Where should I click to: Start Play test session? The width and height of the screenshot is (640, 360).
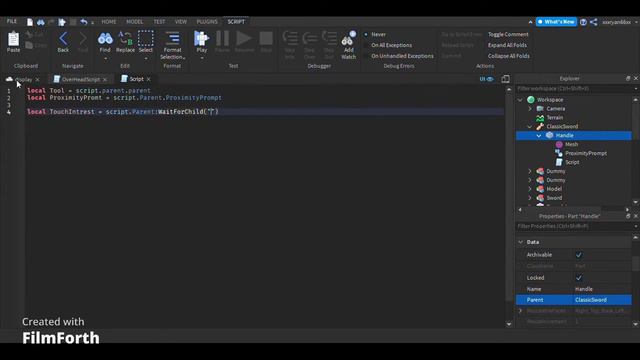[201, 42]
